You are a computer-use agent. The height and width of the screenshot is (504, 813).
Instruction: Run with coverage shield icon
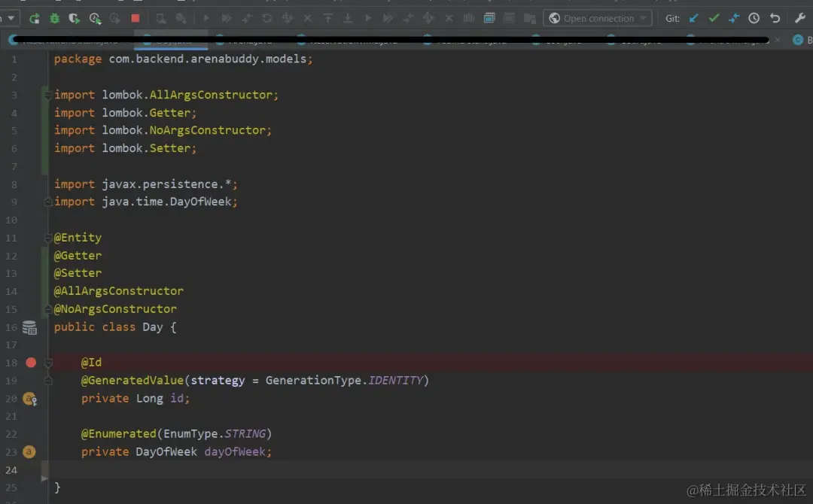point(74,19)
